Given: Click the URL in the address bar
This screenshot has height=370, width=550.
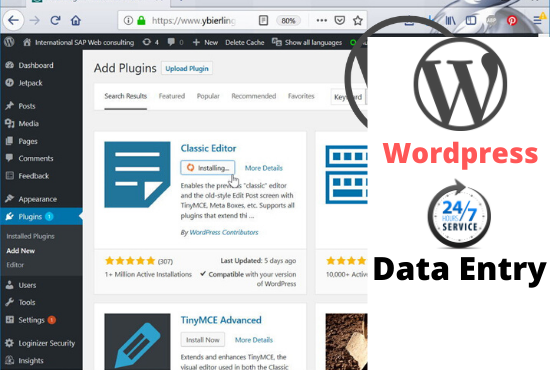Looking at the screenshot, I should [x=194, y=21].
